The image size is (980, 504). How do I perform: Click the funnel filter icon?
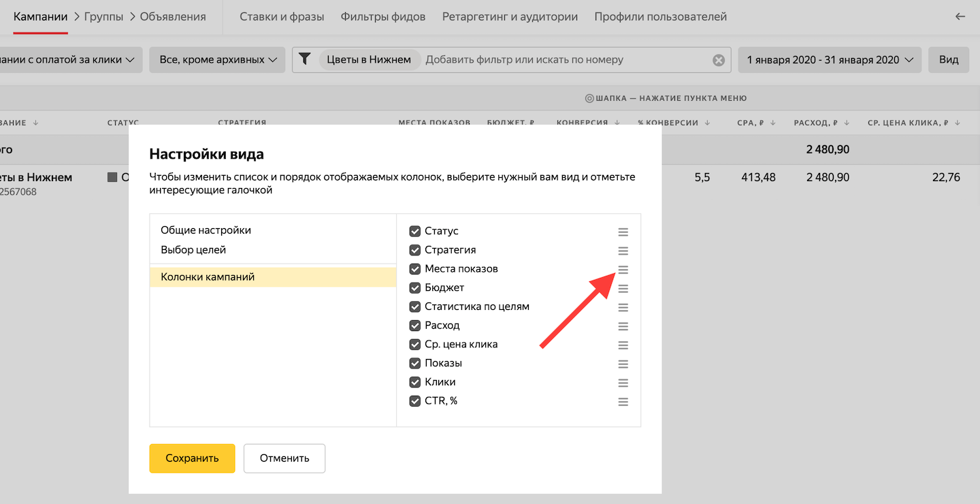pos(305,59)
